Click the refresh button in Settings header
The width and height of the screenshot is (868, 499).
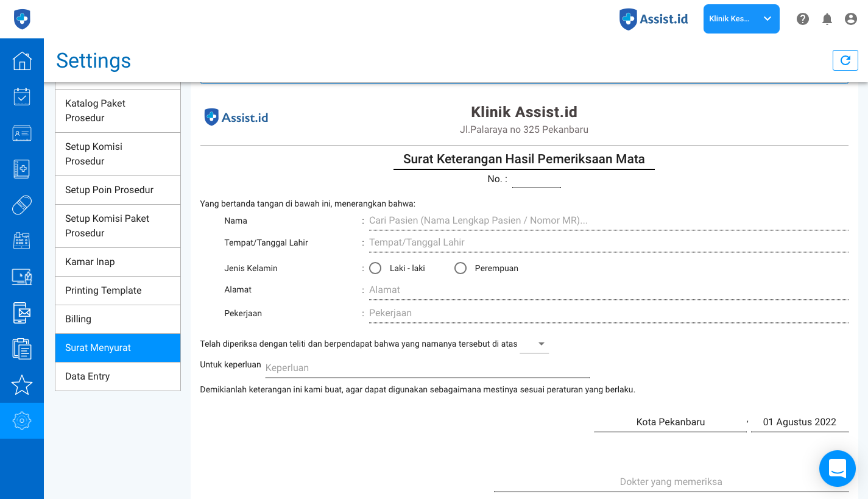[x=845, y=60]
